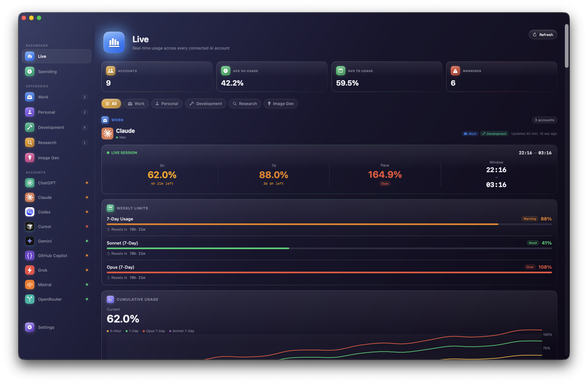Click the Warning badge for 7-Day Usage
588x384 pixels.
tap(529, 219)
